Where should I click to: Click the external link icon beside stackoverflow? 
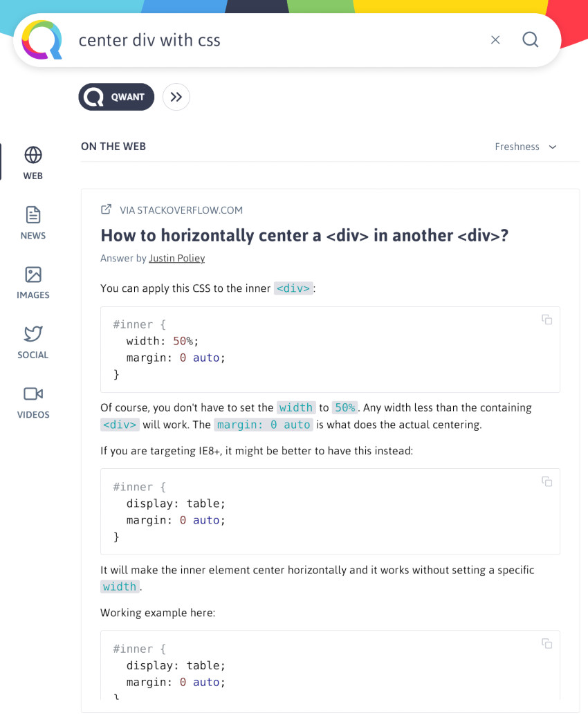[107, 210]
